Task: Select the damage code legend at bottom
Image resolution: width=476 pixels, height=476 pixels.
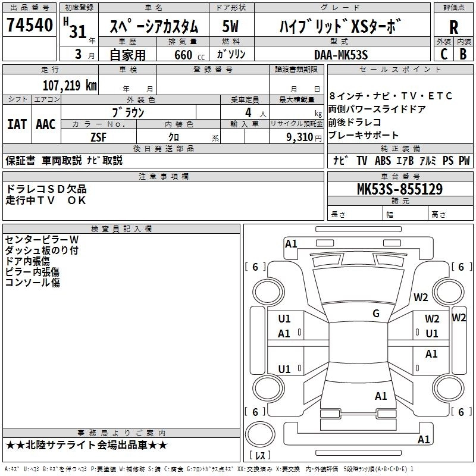Action: pyautogui.click(x=209, y=469)
